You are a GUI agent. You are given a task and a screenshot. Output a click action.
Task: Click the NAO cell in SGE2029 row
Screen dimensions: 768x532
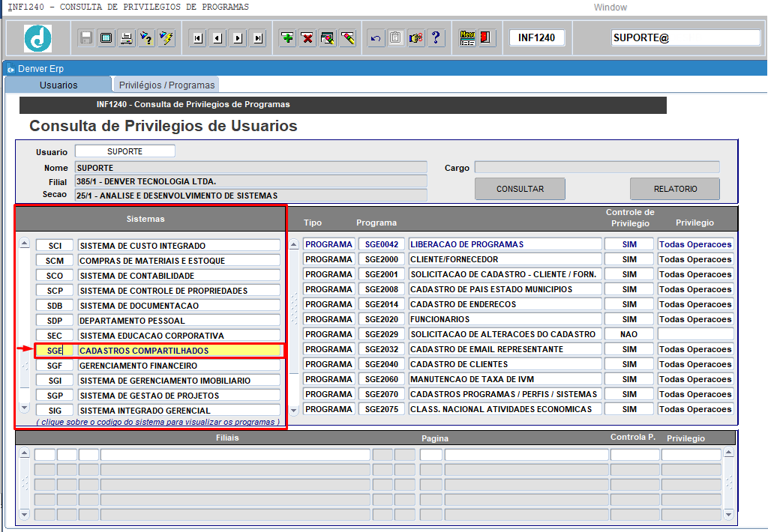629,334
